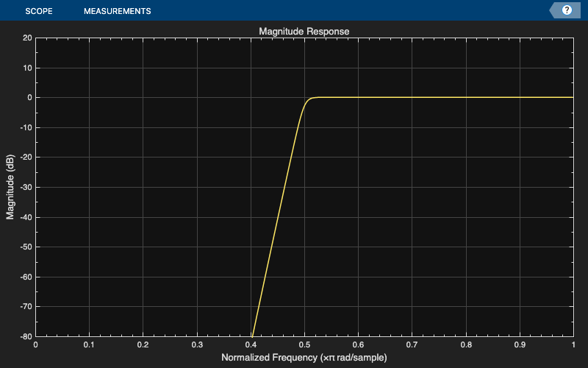Open the SCOPE tab
The width and height of the screenshot is (588, 368).
pos(39,11)
